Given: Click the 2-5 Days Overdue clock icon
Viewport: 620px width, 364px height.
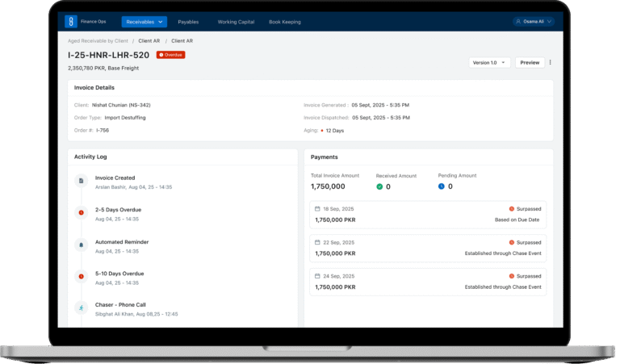Looking at the screenshot, I should 81,213.
